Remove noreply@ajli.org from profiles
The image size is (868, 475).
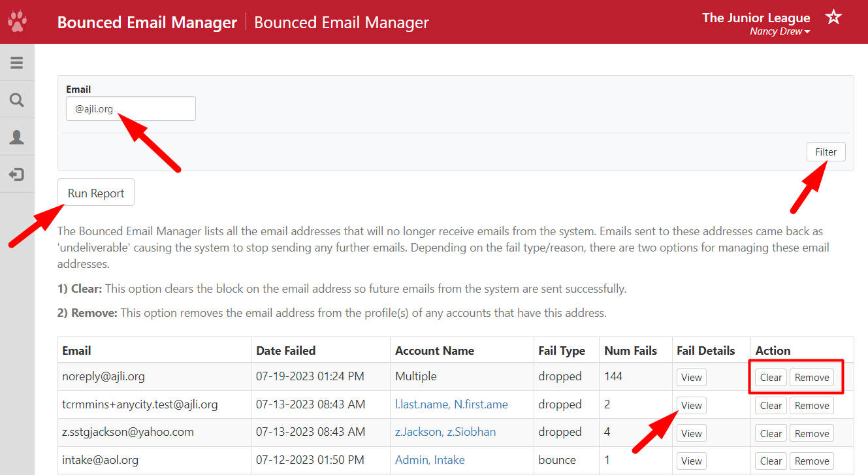pyautogui.click(x=812, y=378)
